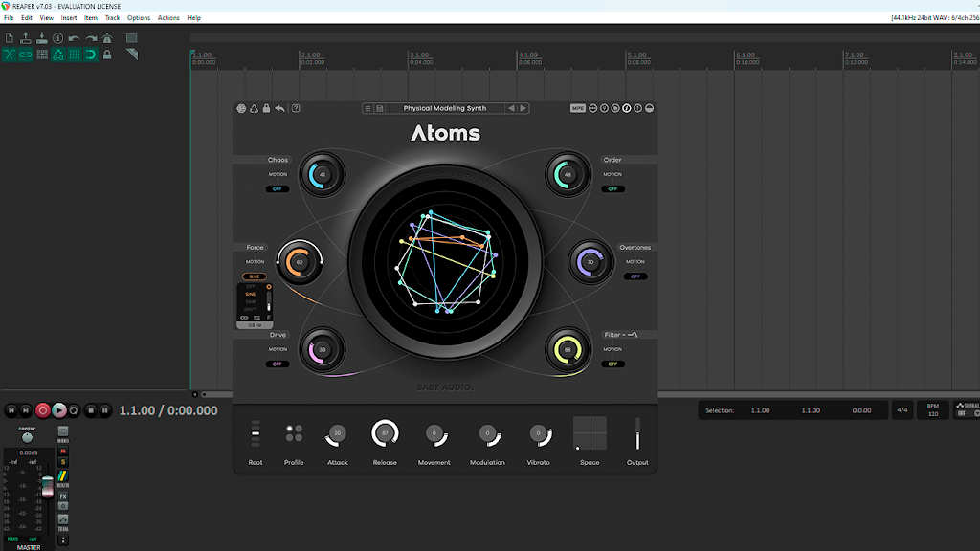Toggle envelope move-with-items icon
The width and height of the screenshot is (980, 551).
[58, 55]
